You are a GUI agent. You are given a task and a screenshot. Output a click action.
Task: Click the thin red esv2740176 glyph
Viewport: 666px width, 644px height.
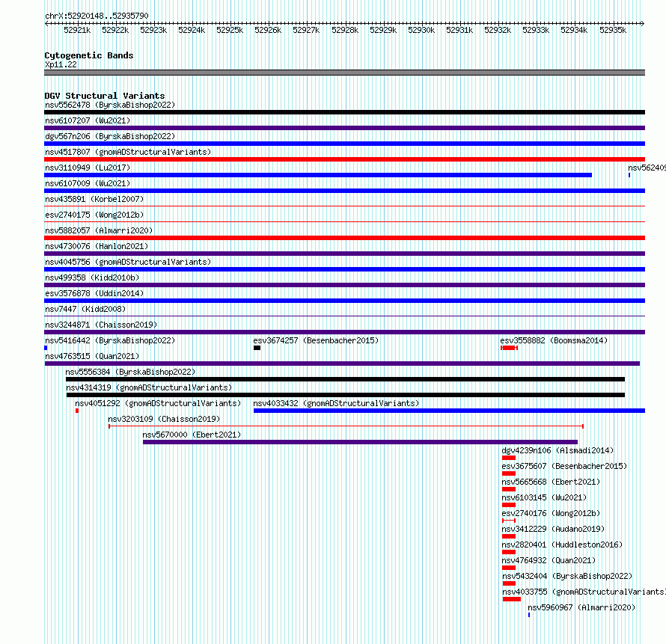[x=509, y=521]
